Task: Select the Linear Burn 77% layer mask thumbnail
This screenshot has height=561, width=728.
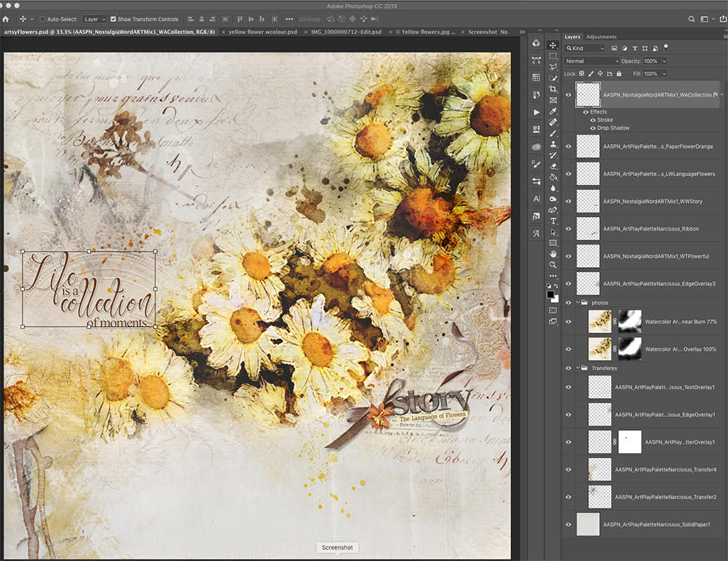Action: point(630,322)
